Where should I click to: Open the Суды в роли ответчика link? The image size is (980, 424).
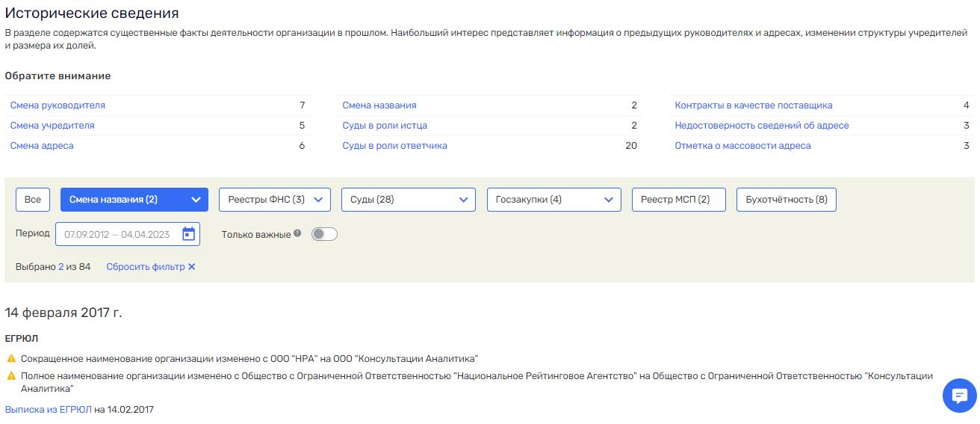(x=394, y=146)
